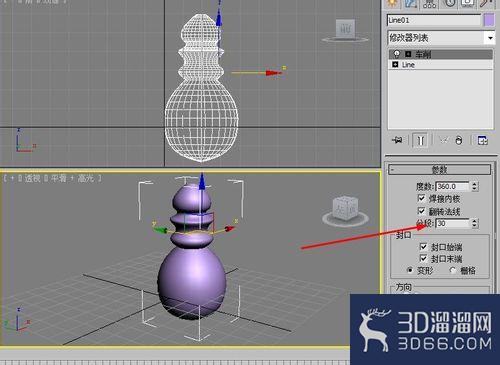Select the Line entry in modifier stack

441,64
